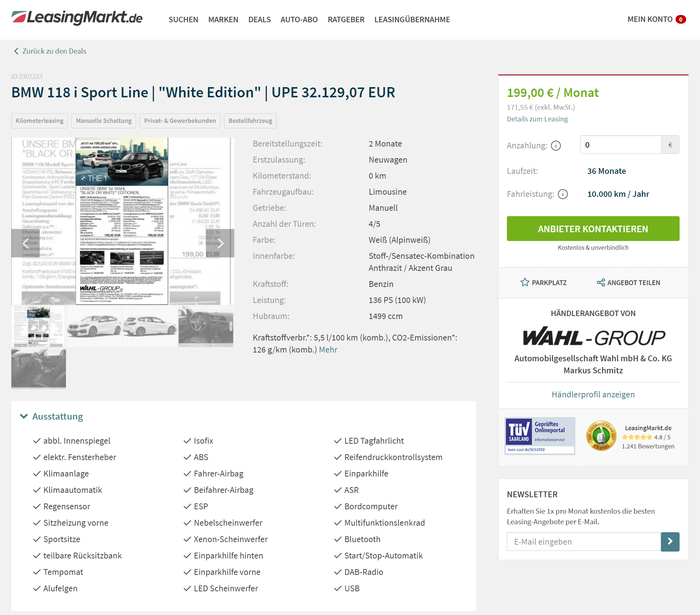The image size is (700, 615).
Task: Select the white BMW front-side thumbnail
Action: point(94,326)
